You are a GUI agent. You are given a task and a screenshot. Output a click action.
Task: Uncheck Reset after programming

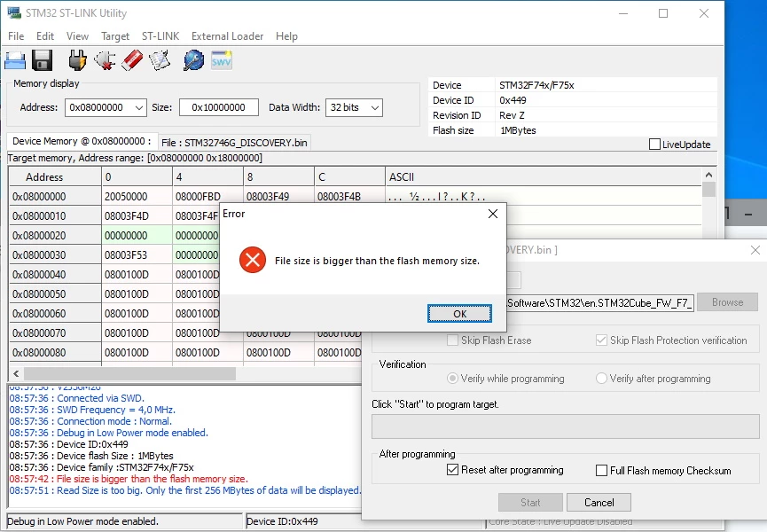point(452,470)
